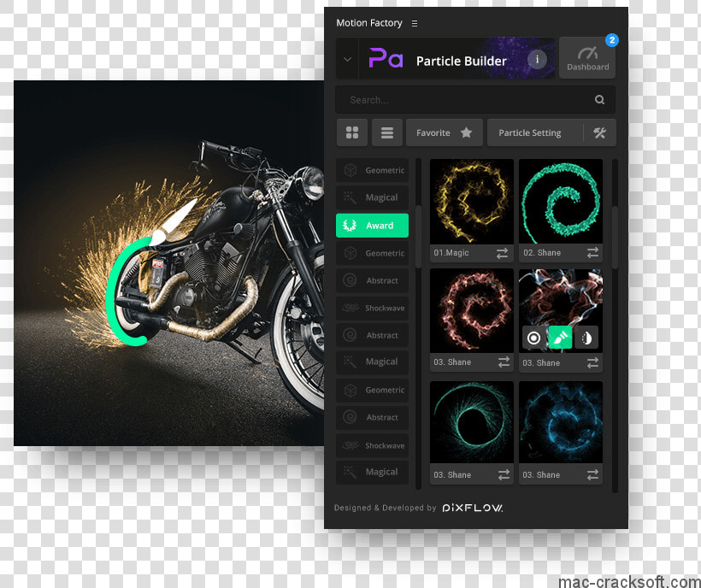701x588 pixels.
Task: Select the Geometric category below Award
Action: (372, 253)
